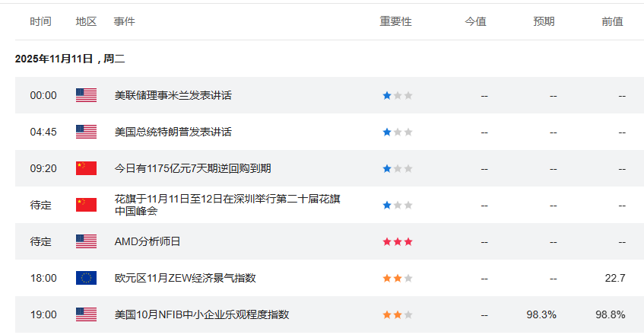The height and width of the screenshot is (335, 644).
Task: Click importance stars for 花旗中国峰会 row
Action: coord(397,206)
